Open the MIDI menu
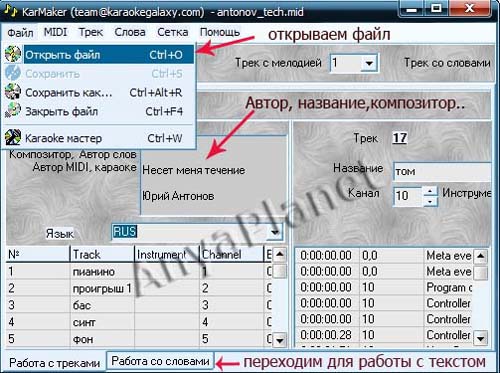This screenshot has width=500, height=373. pyautogui.click(x=55, y=32)
